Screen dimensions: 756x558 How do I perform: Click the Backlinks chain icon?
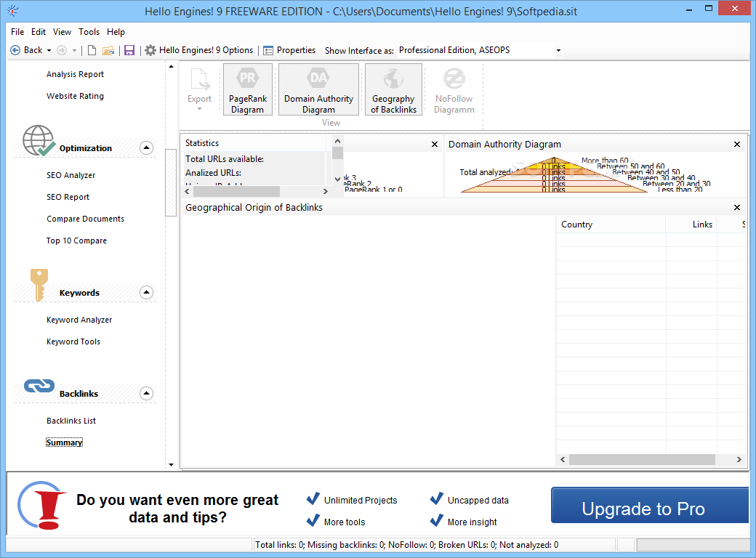(39, 386)
